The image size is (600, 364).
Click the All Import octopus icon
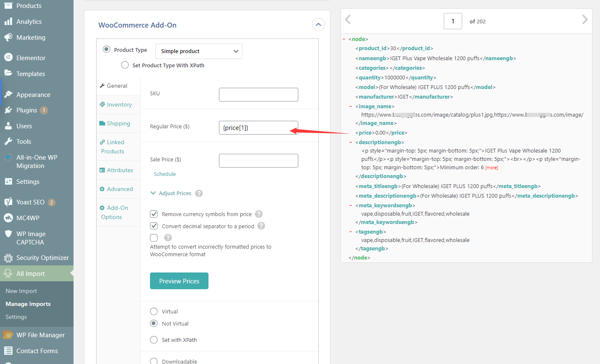click(x=8, y=273)
